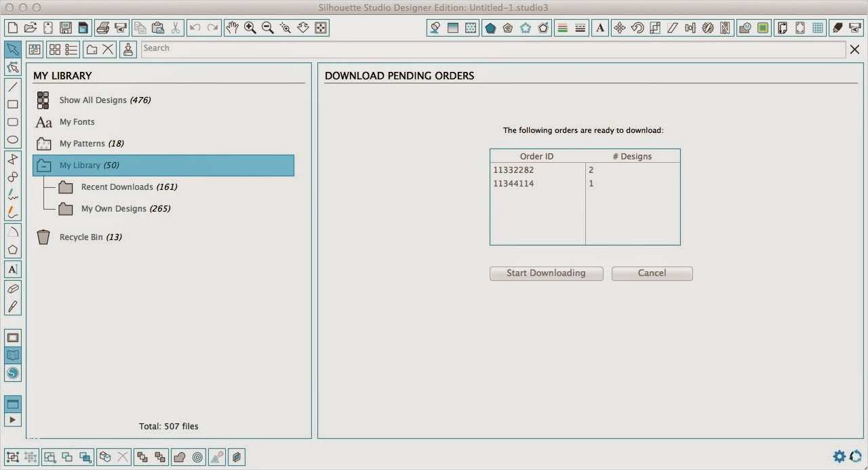Open the Rotate window icon
The image size is (868, 470).
point(637,28)
